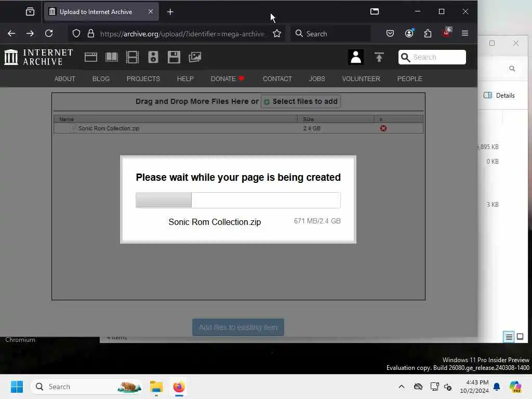The width and height of the screenshot is (532, 399).
Task: Open the PROJECTS navigation link
Action: (143, 79)
